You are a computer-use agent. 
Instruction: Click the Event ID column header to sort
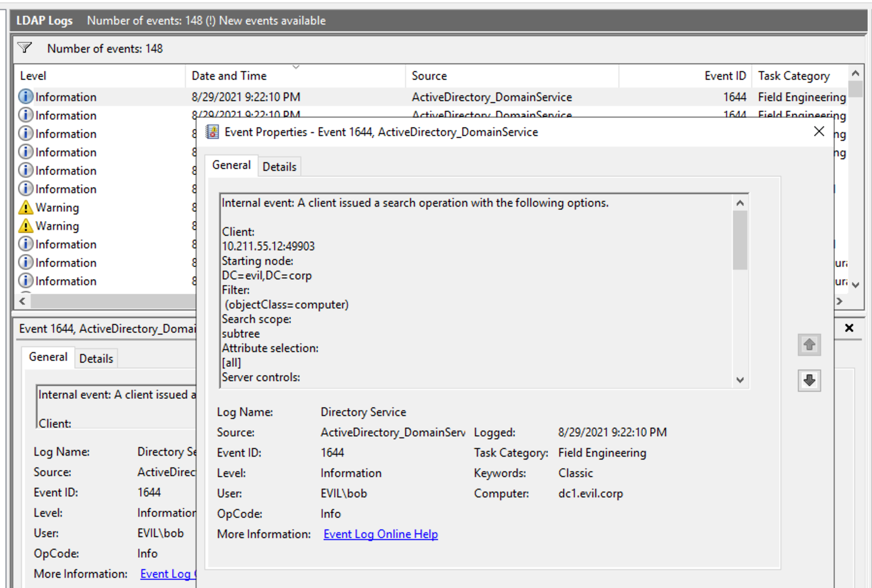(724, 75)
